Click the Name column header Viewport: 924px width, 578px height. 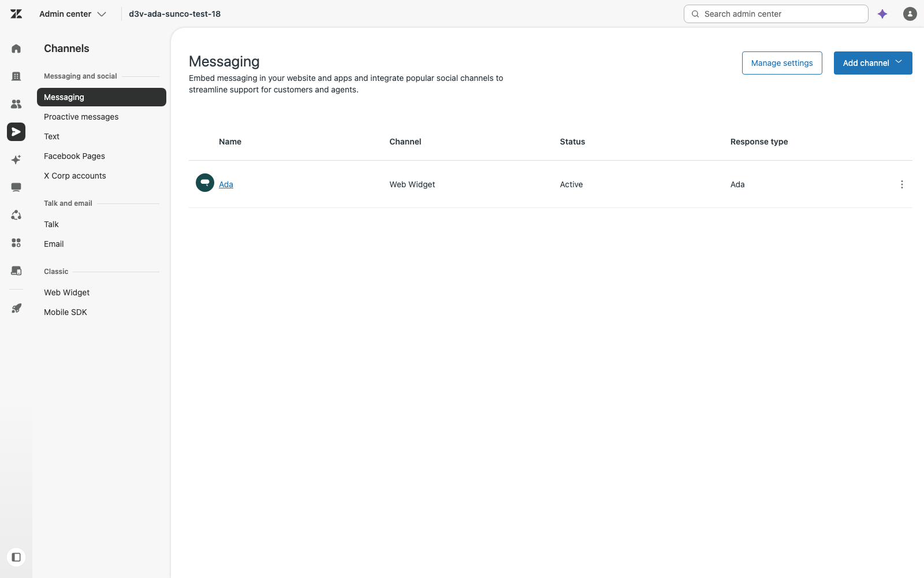(x=230, y=142)
